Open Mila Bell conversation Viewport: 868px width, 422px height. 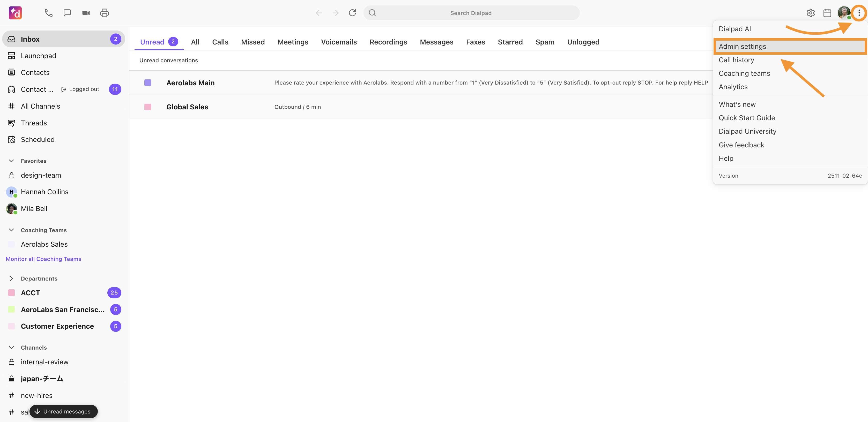[63, 208]
